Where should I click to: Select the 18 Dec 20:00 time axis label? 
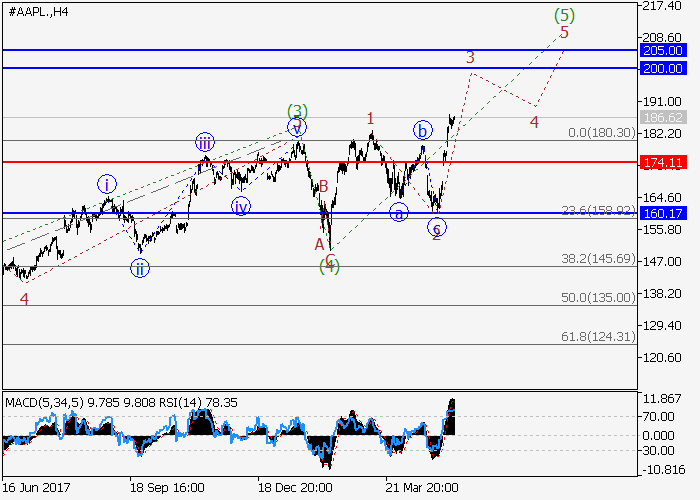coord(295,488)
